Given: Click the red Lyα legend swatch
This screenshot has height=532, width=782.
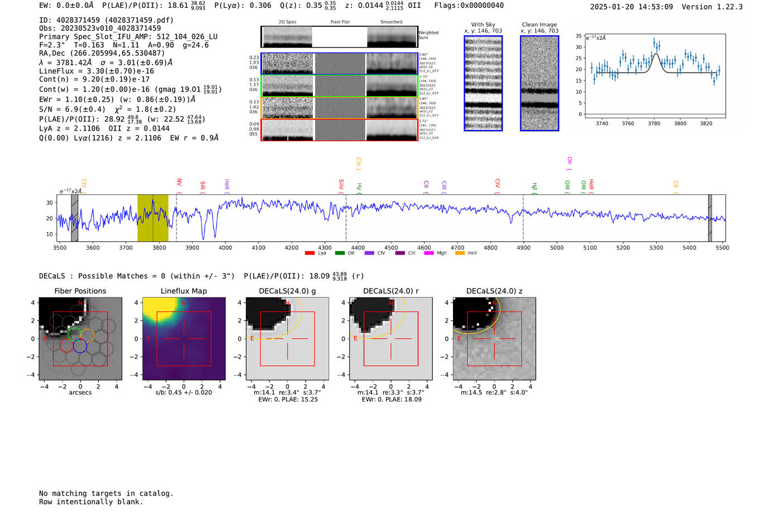Looking at the screenshot, I should tap(309, 253).
